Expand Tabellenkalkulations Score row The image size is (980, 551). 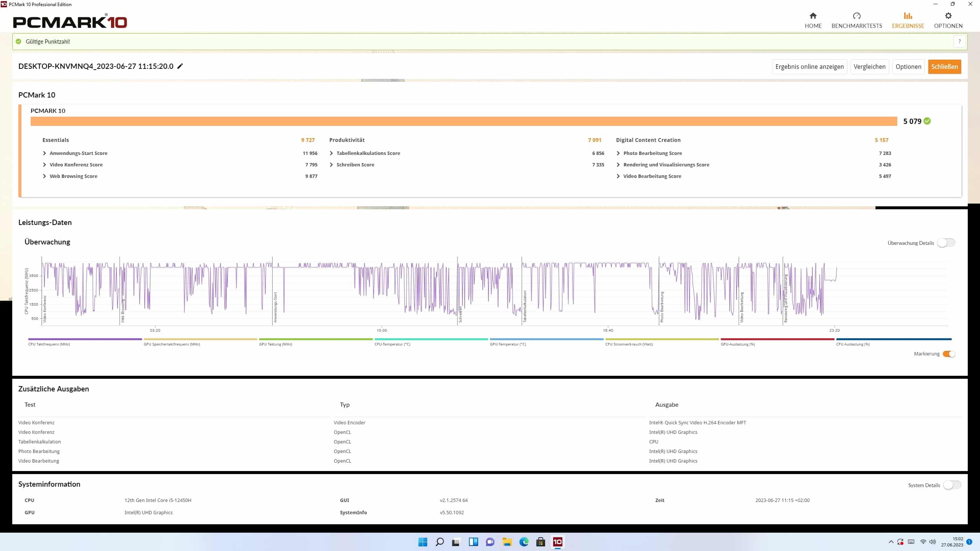tap(331, 153)
